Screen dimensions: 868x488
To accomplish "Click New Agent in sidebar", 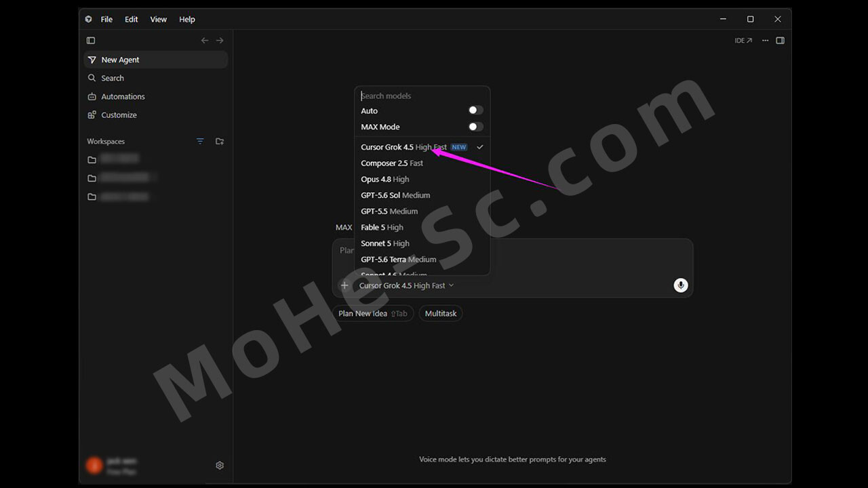I will click(x=155, y=60).
